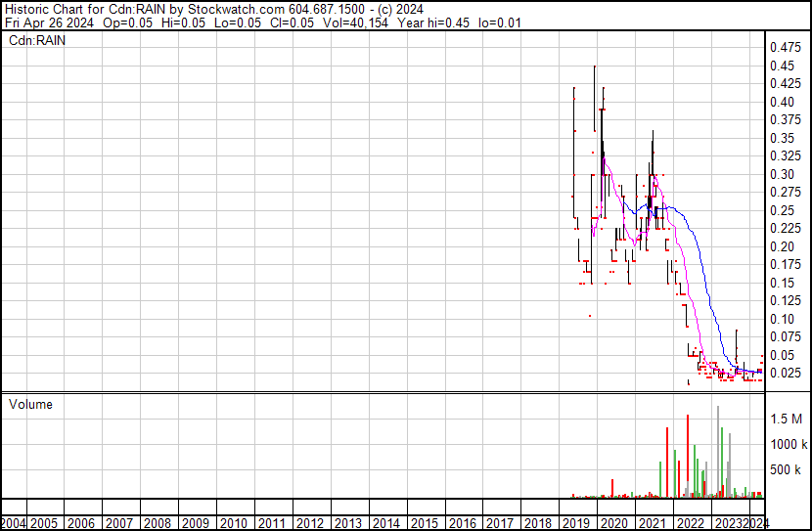
Task: Click the 0.275 price axis label
Action: (786, 192)
